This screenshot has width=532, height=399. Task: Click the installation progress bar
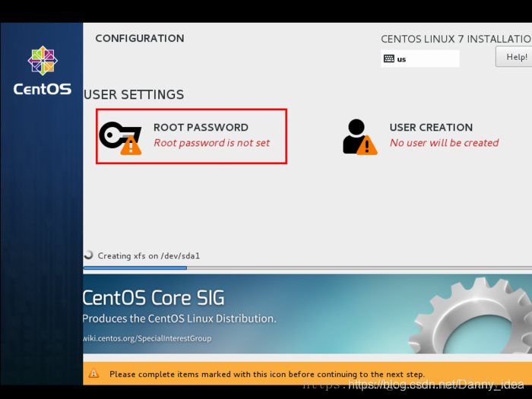[x=307, y=268]
